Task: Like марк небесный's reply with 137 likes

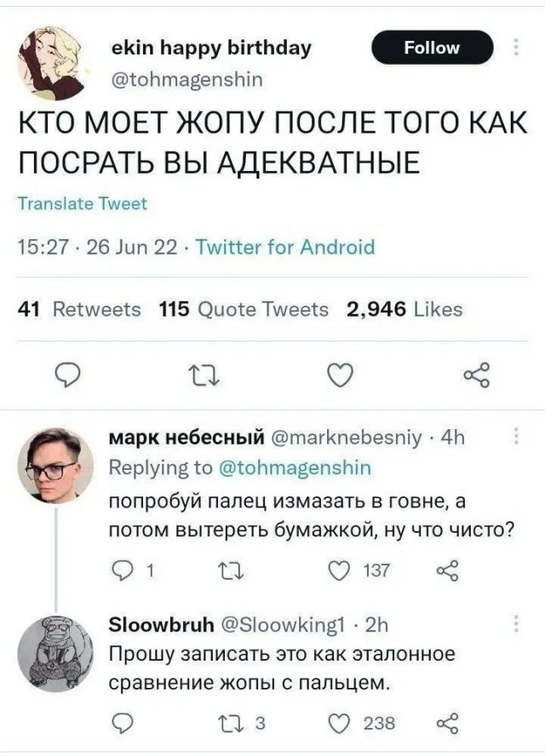Action: click(x=340, y=570)
